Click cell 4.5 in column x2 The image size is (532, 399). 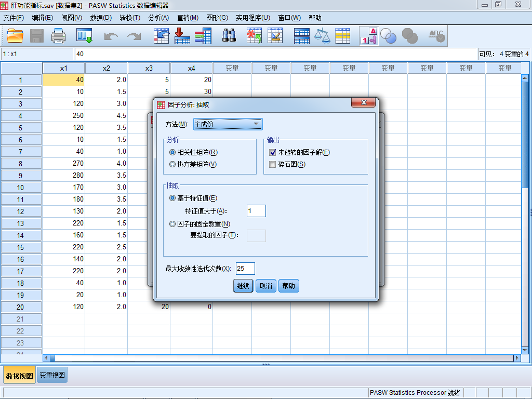pyautogui.click(x=106, y=115)
